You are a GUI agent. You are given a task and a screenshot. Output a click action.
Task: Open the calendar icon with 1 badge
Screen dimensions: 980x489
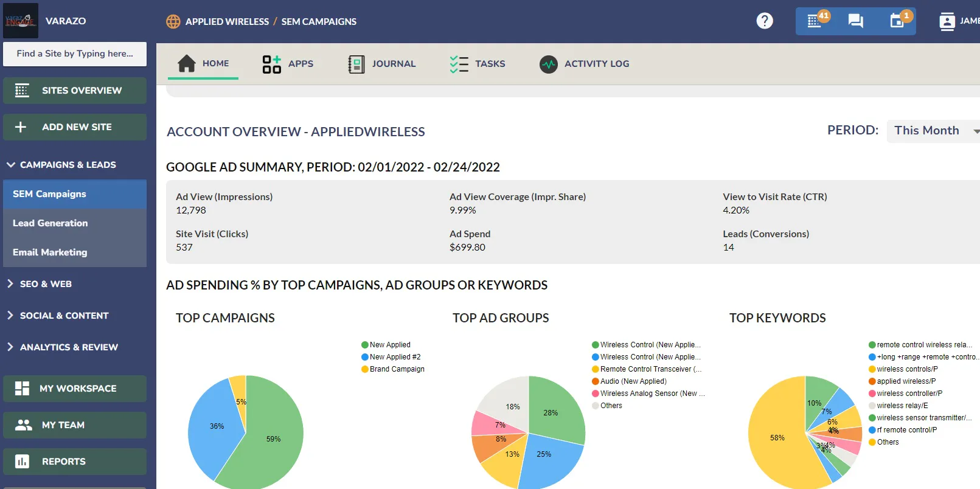tap(897, 21)
